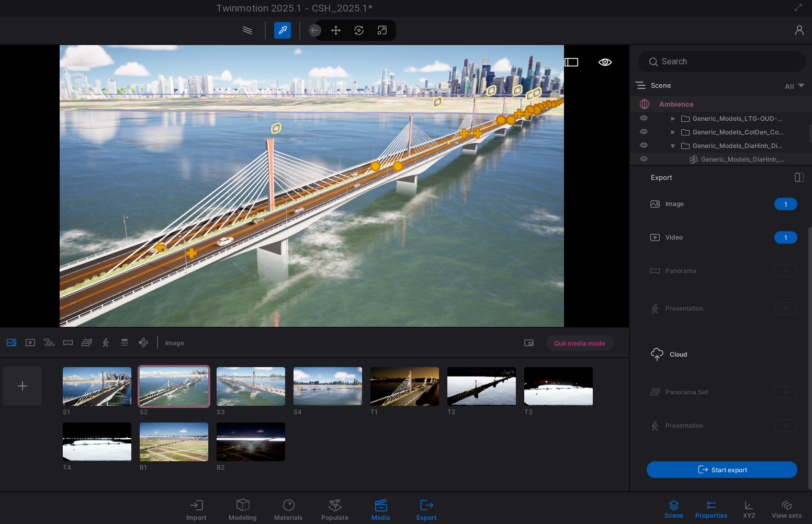Select the material picker eyedropper tool
This screenshot has width=812, height=524.
coord(283,30)
